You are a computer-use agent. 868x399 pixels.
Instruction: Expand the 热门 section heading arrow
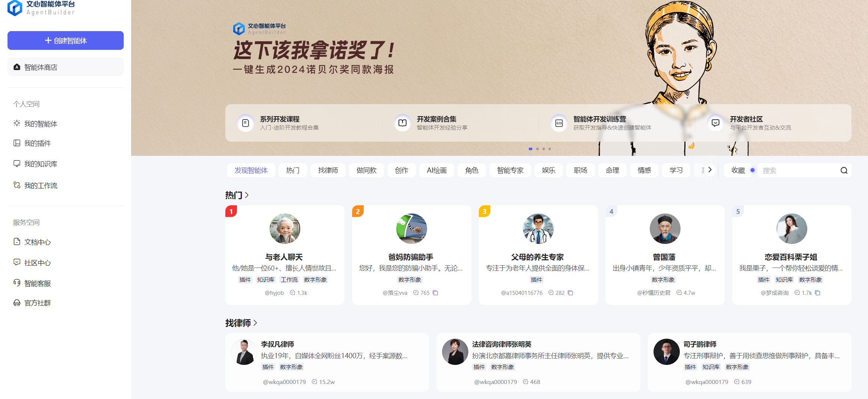coord(247,195)
